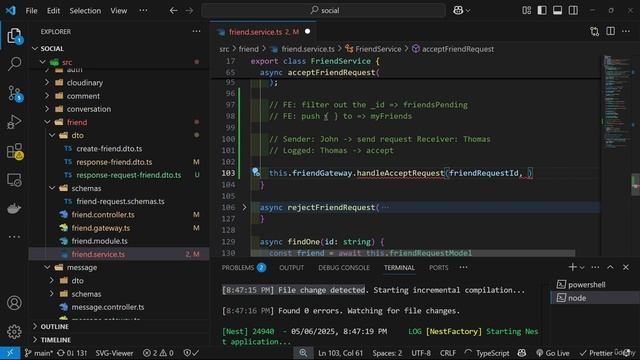
Task: Open the Docker view
Action: coord(14,209)
